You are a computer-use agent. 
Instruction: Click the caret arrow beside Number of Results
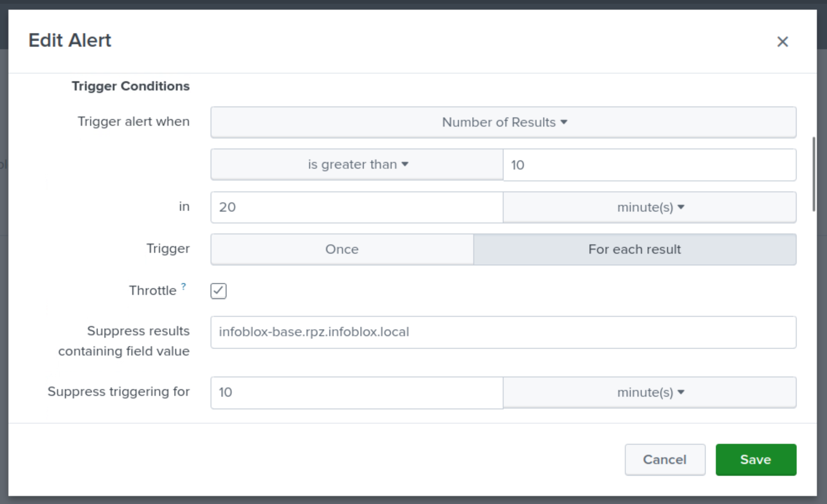(x=564, y=122)
